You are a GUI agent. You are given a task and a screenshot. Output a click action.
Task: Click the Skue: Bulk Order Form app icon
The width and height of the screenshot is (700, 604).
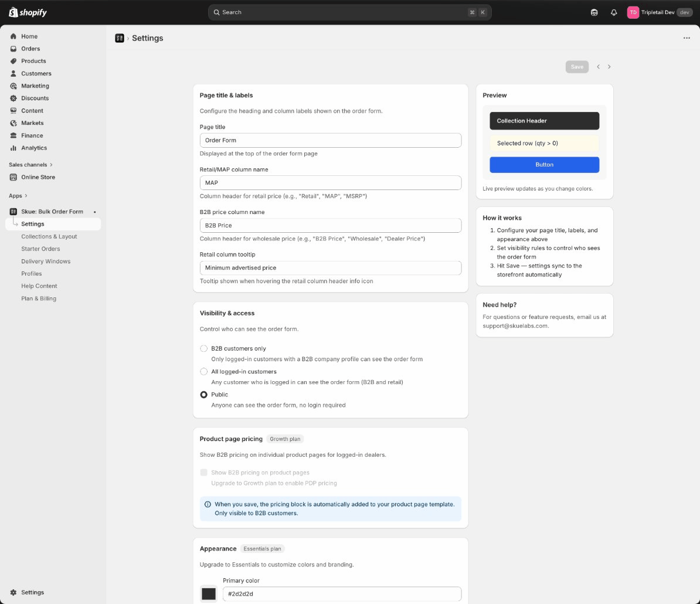click(x=13, y=211)
